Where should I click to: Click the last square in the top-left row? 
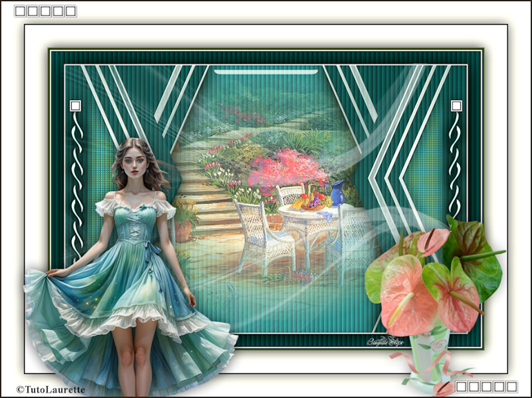coord(70,11)
